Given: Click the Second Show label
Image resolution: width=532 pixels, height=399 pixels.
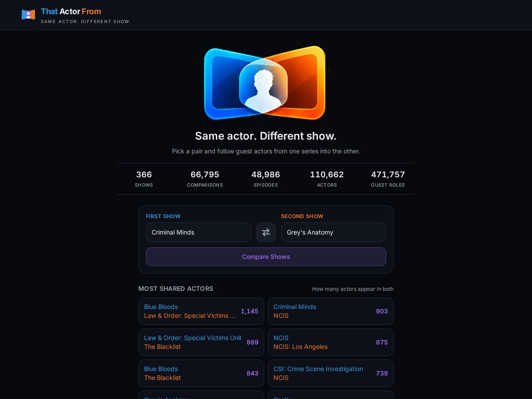Looking at the screenshot, I should pos(302,216).
